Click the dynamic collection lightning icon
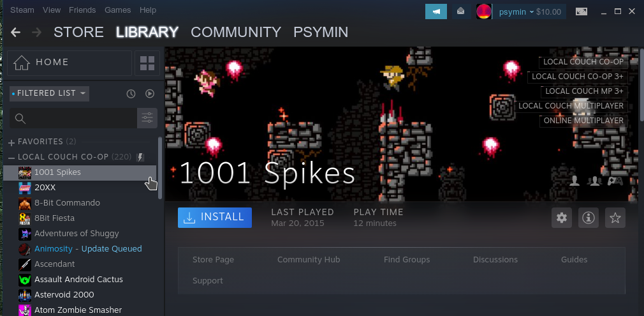The image size is (644, 316). 140,157
